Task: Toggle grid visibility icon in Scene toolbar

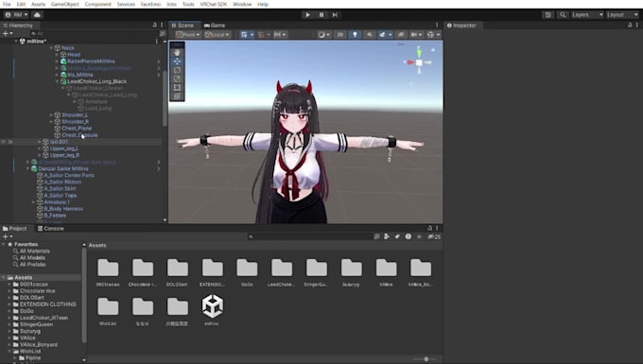Action: (244, 34)
